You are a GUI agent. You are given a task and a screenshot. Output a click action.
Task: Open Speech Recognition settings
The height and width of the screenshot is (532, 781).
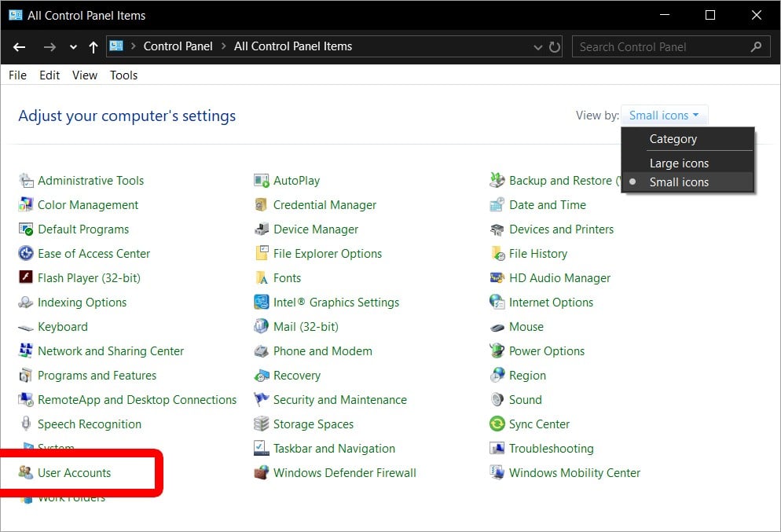coord(90,424)
